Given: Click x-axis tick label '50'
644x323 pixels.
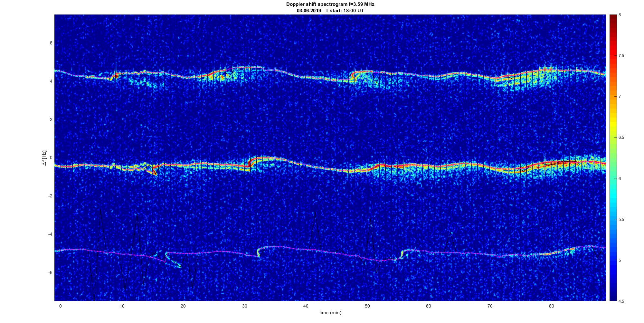Looking at the screenshot, I should tap(367, 306).
